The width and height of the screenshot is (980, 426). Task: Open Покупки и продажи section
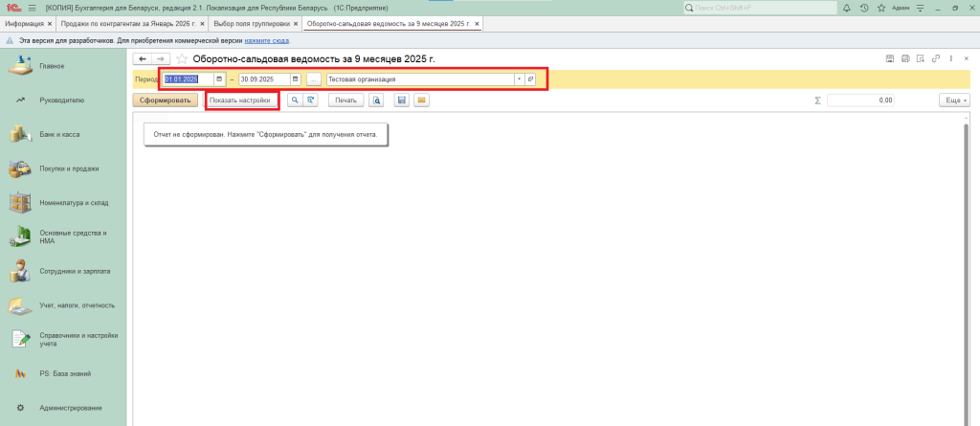[68, 168]
